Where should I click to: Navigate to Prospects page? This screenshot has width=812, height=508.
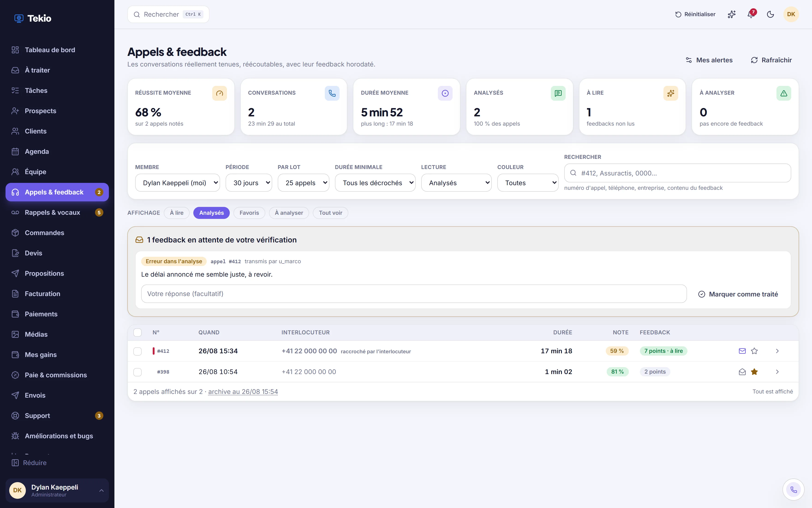coord(57,111)
